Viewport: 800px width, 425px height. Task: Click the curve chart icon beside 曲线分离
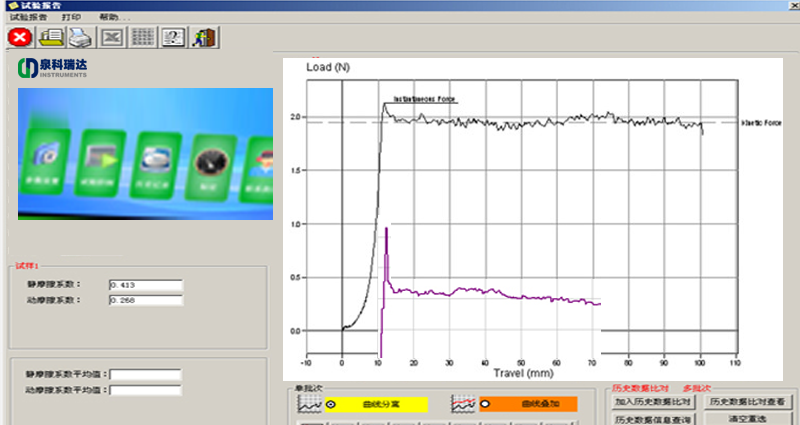[309, 403]
